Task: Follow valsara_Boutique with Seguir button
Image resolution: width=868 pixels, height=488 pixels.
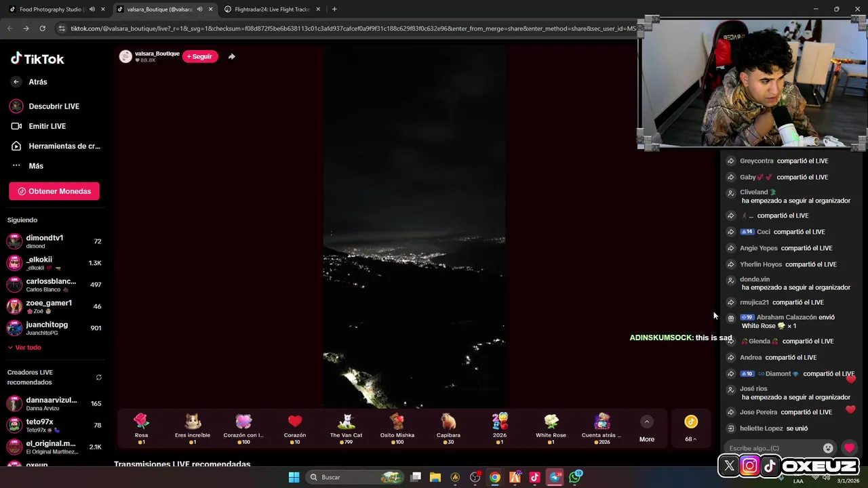Action: coord(200,56)
